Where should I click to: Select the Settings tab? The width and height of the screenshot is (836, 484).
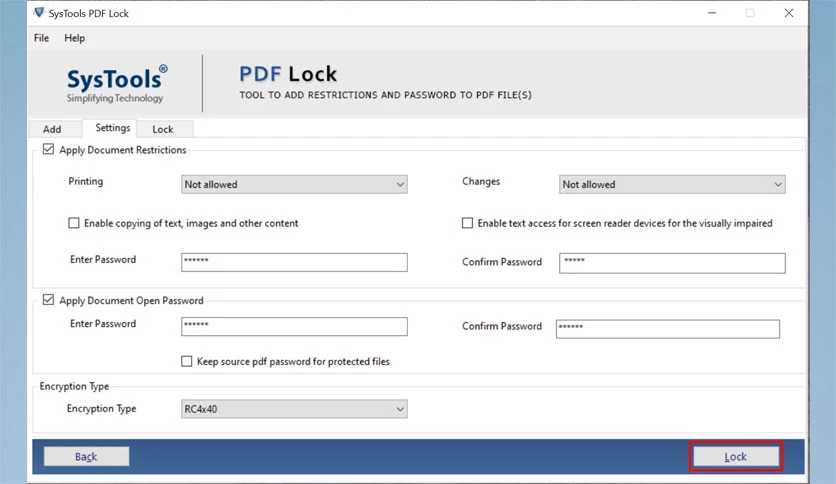[112, 128]
